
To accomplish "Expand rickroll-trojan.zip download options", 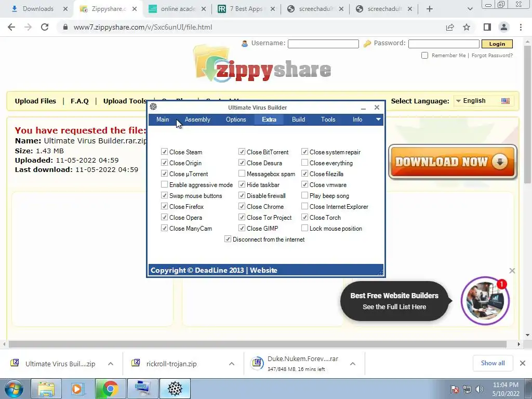I will pyautogui.click(x=232, y=364).
